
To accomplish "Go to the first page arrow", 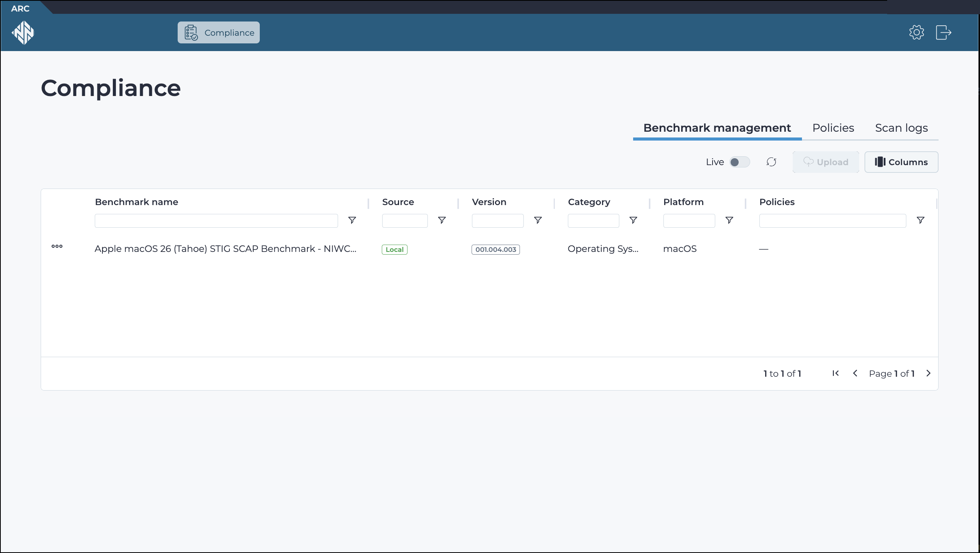I will (836, 373).
